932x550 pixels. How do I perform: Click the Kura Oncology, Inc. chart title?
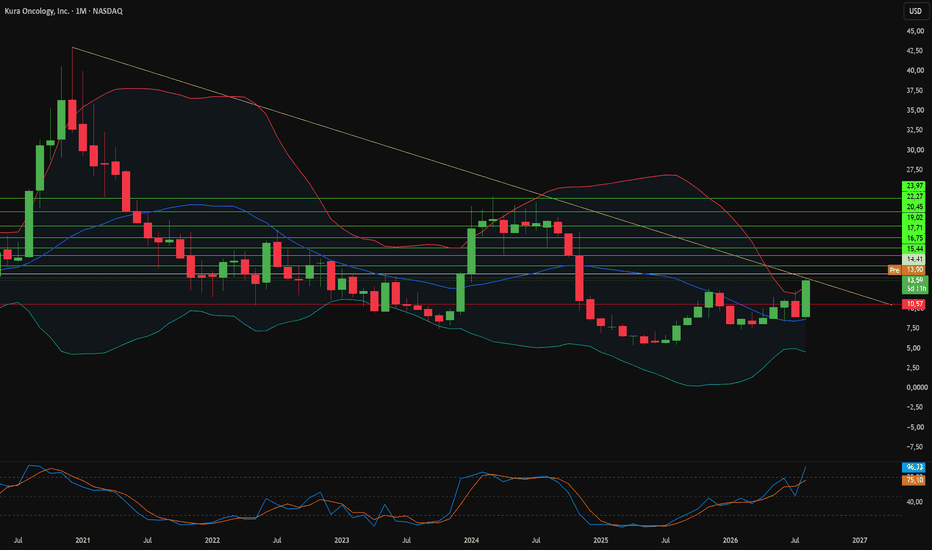click(x=37, y=11)
